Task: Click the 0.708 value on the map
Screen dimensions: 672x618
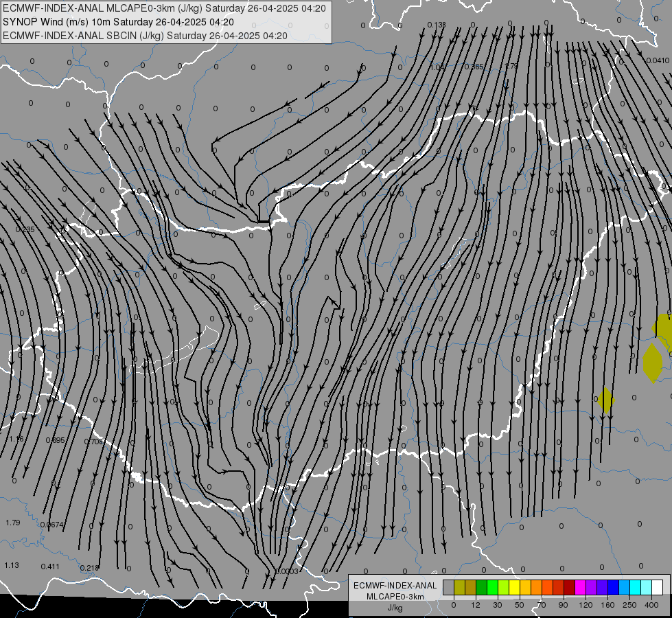Action: click(x=93, y=442)
